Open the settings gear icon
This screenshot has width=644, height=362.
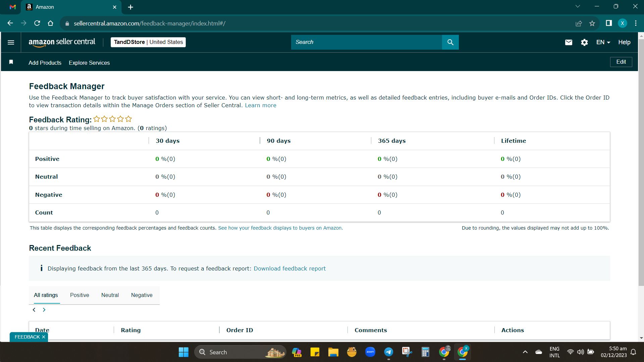pos(584,42)
